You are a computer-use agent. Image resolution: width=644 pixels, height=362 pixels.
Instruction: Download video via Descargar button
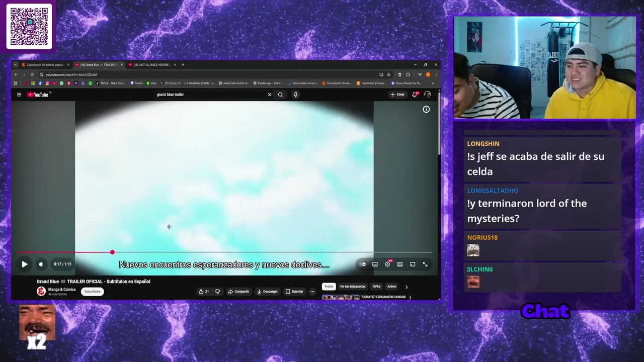point(267,292)
